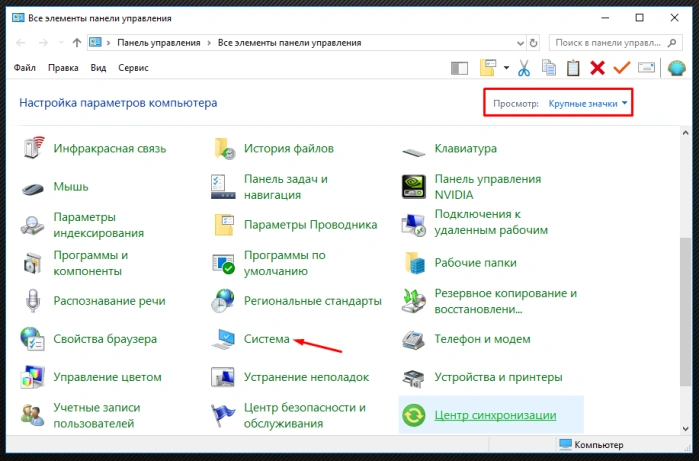Open the Устранение неполадок icon
Screen dimensions: 699x461
pyautogui.click(x=223, y=377)
